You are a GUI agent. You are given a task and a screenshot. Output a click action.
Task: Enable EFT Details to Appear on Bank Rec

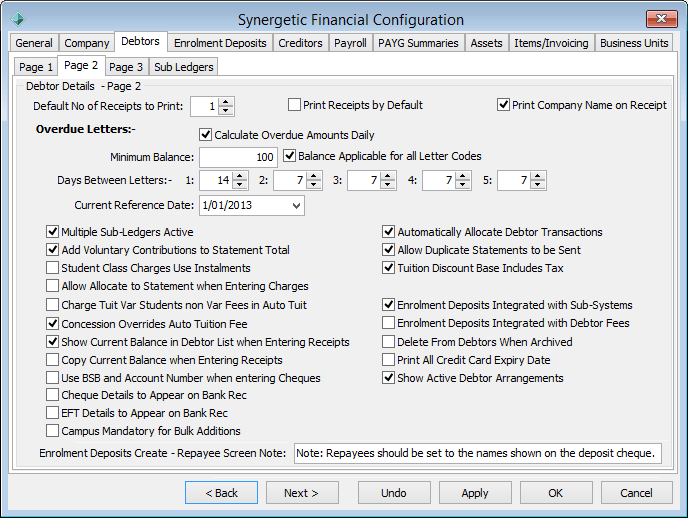click(52, 413)
